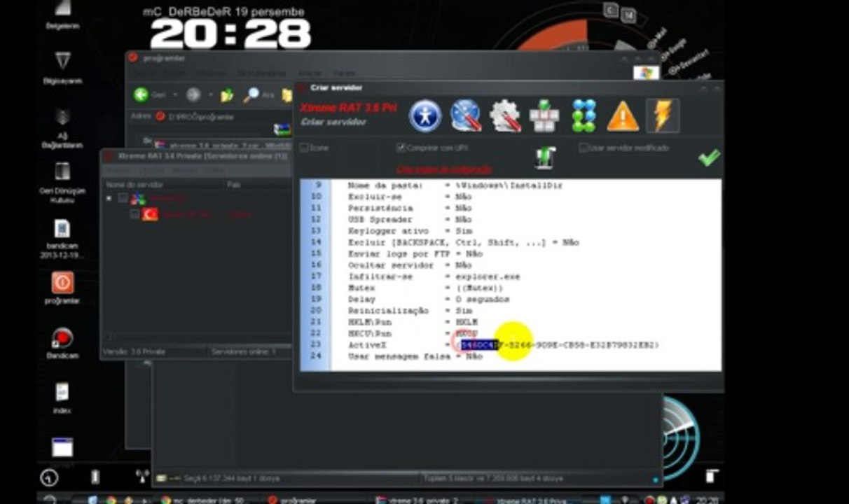Image resolution: width=849 pixels, height=504 pixels.
Task: Click 'Servidores online: 1' in the status bar
Action: click(x=243, y=351)
